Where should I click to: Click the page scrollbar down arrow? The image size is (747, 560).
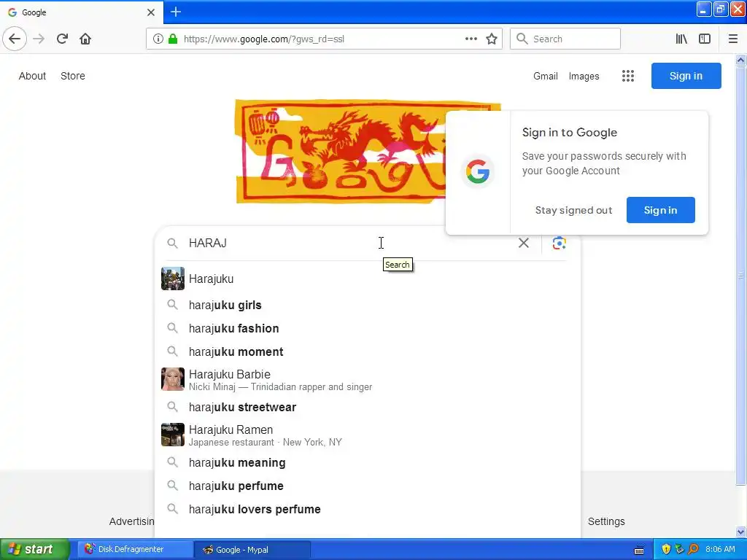click(741, 532)
